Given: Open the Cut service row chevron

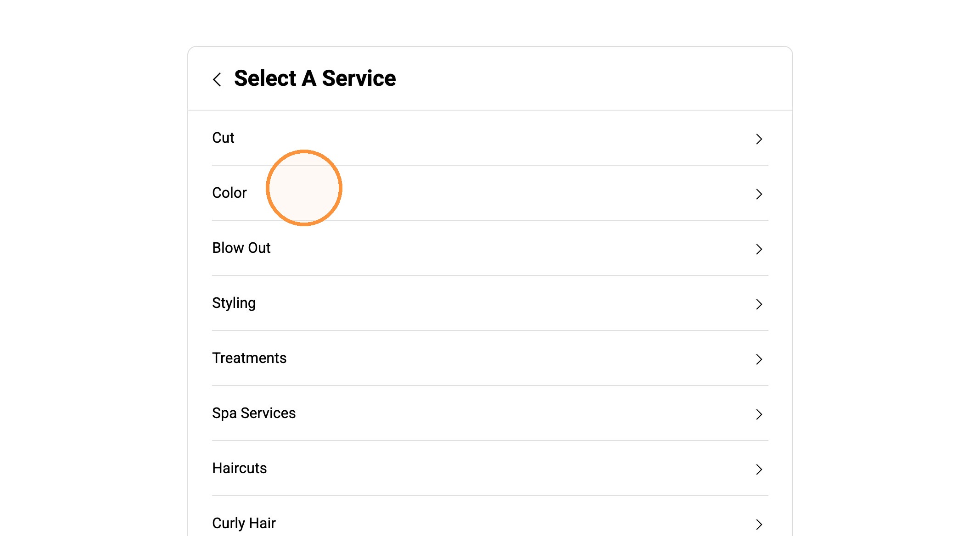Looking at the screenshot, I should coord(759,139).
